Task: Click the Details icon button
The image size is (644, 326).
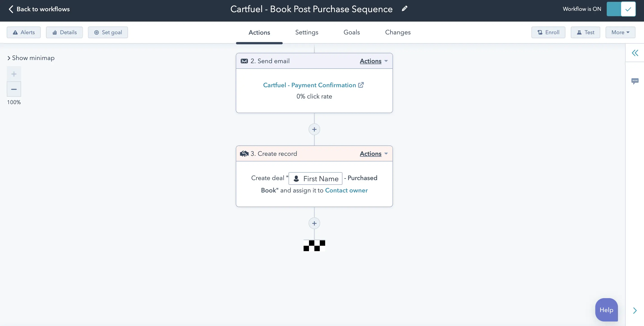Action: tap(64, 32)
